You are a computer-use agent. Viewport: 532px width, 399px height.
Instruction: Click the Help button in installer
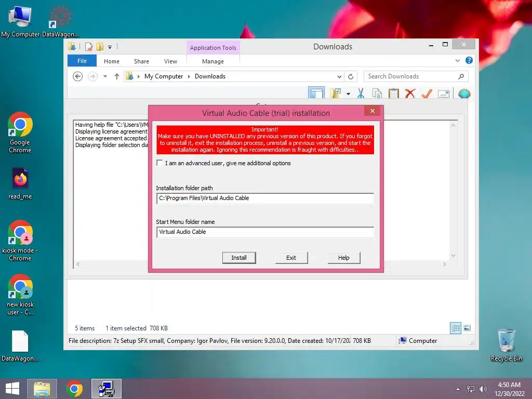(344, 258)
